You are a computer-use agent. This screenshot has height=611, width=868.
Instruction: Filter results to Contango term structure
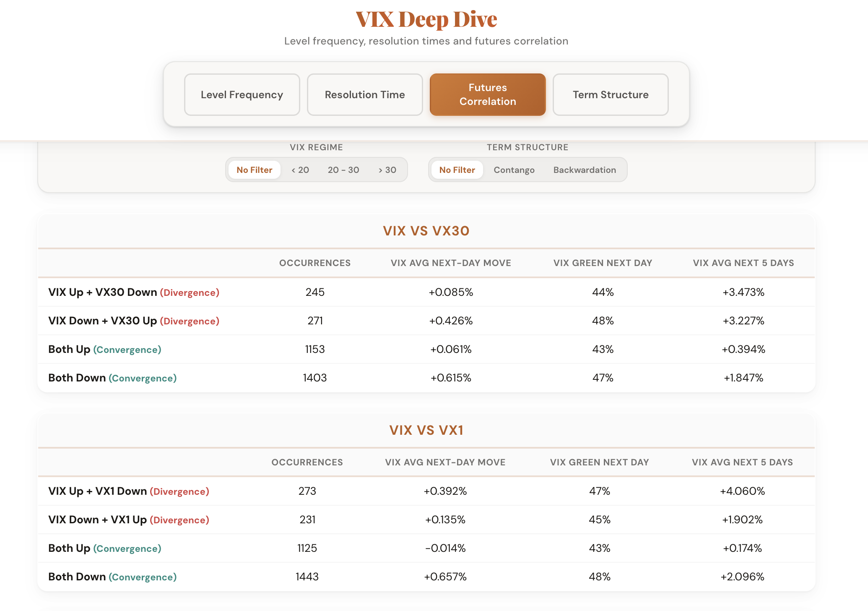[514, 170]
